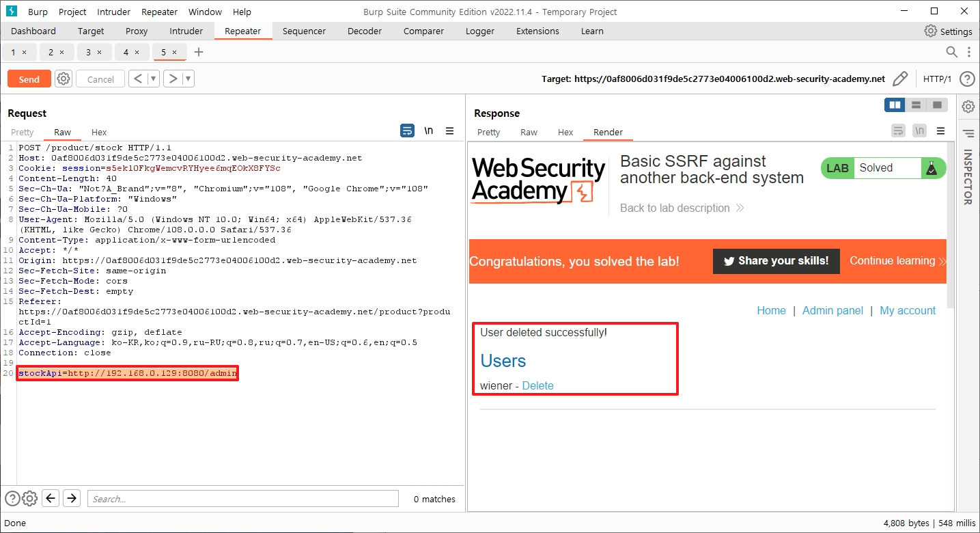Click the search magnifier in tab bar
The image size is (980, 533).
pos(952,52)
